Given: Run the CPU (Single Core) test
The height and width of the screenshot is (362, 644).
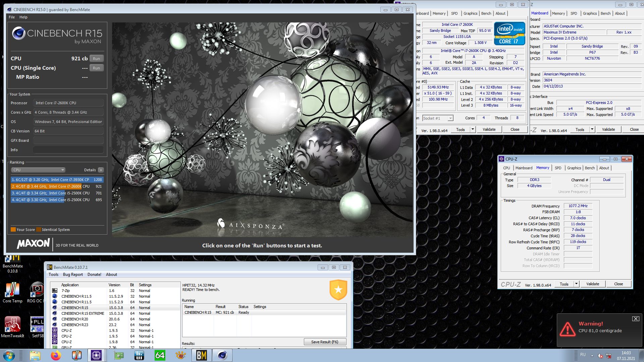Looking at the screenshot, I should 96,68.
